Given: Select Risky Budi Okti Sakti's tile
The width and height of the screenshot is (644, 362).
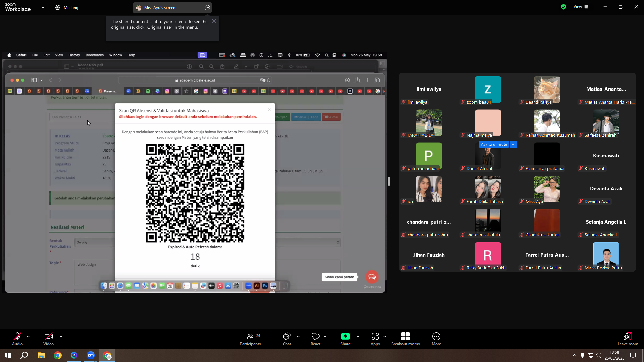Looking at the screenshot, I should 488,255.
